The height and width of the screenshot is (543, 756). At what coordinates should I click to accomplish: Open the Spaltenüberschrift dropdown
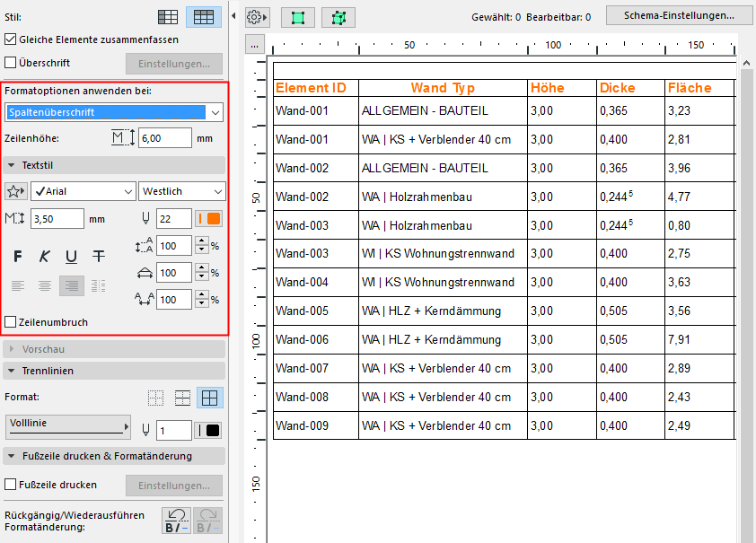(114, 112)
